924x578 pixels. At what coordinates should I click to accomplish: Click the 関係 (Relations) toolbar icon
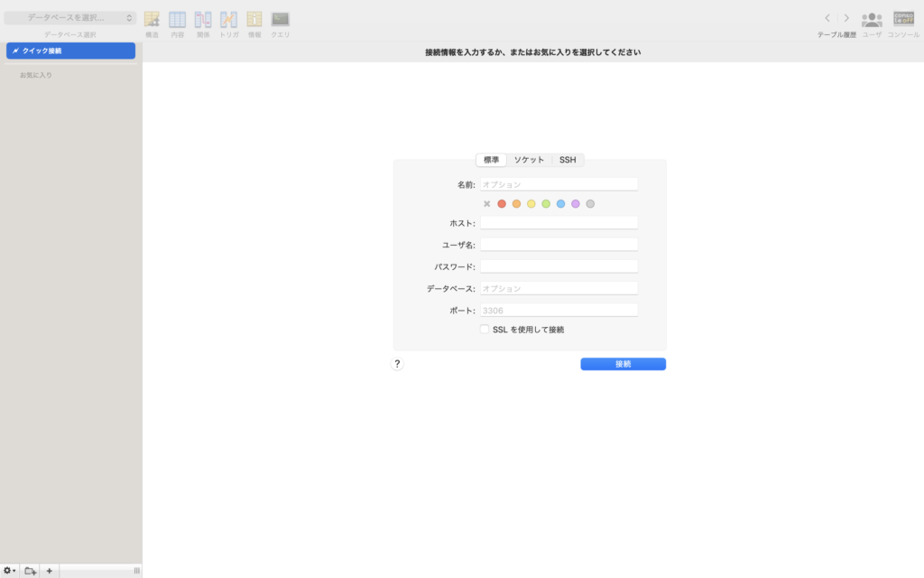(203, 18)
